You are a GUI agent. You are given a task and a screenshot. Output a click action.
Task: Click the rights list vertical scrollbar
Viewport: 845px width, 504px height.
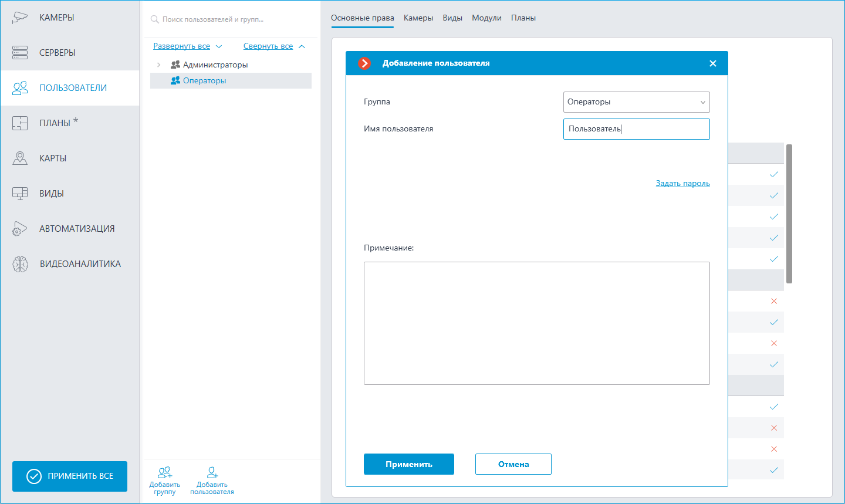(x=789, y=214)
